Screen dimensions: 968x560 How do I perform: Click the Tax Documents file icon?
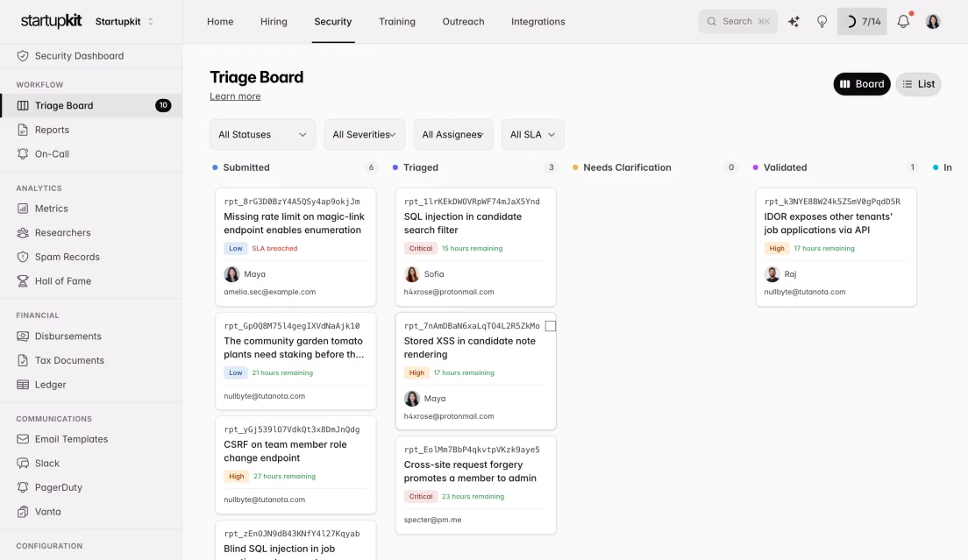tap(23, 360)
